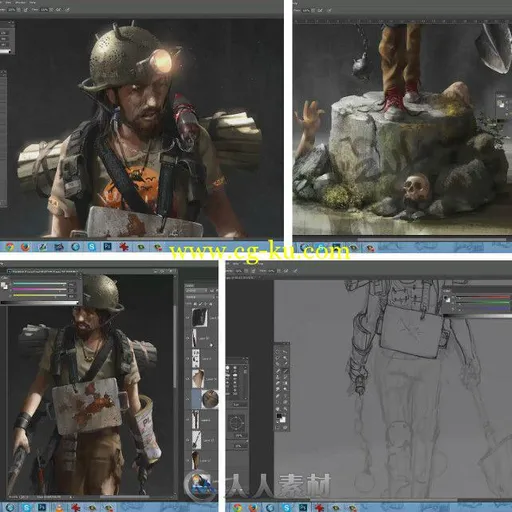Toggle visibility eye of topmost layer
This screenshot has width=512, height=512.
coord(187,317)
